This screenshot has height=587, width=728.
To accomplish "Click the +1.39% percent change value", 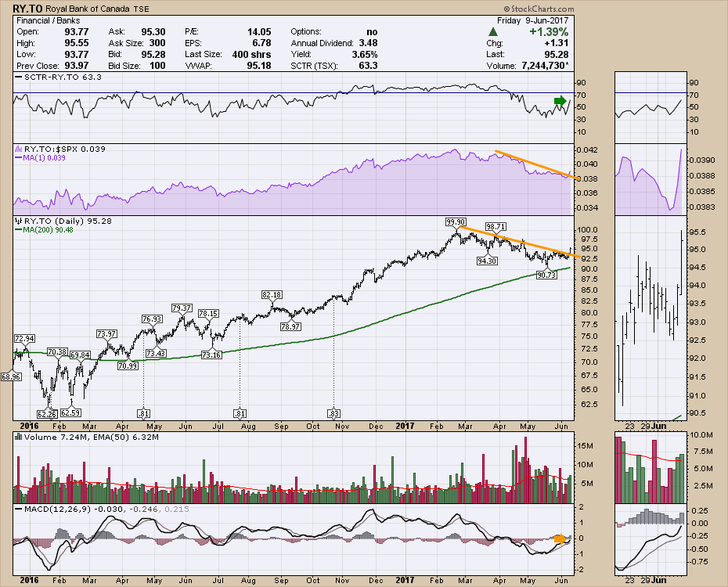I will 549,32.
